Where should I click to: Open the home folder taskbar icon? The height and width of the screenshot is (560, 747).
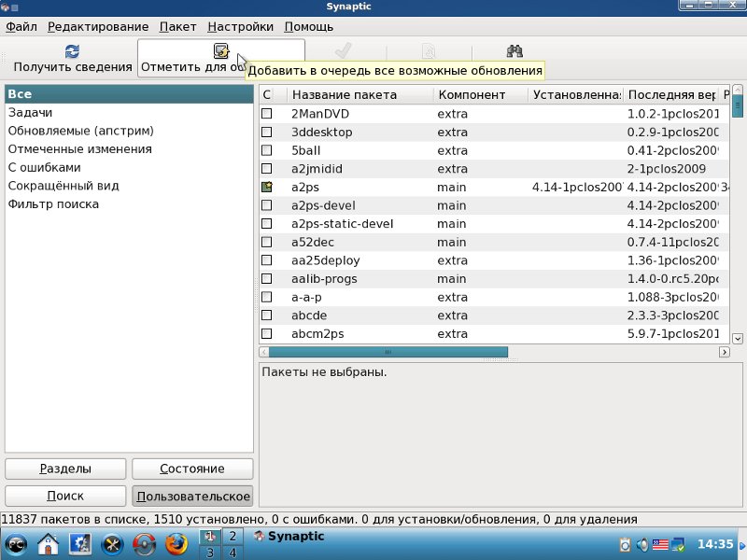[48, 543]
